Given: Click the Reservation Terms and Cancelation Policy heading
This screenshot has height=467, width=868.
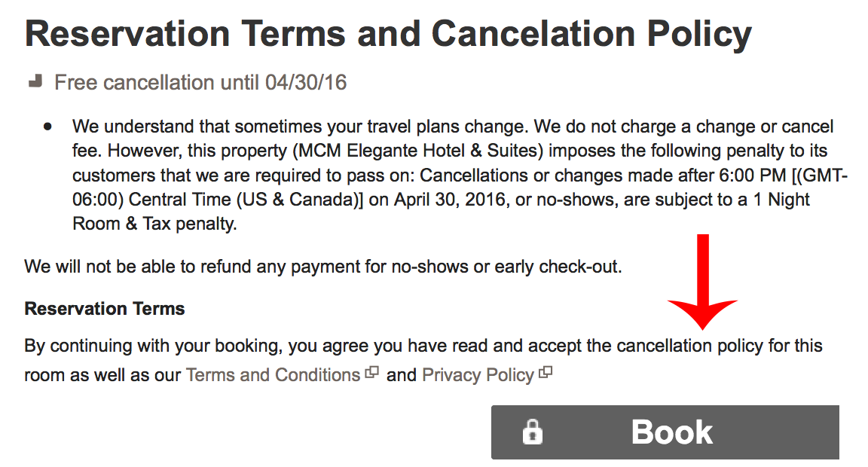Looking at the screenshot, I should pos(388,34).
